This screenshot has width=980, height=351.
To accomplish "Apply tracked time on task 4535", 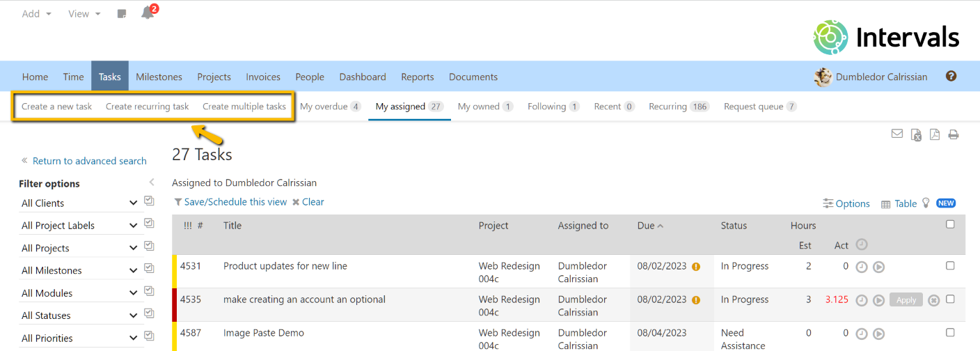I will coord(906,300).
